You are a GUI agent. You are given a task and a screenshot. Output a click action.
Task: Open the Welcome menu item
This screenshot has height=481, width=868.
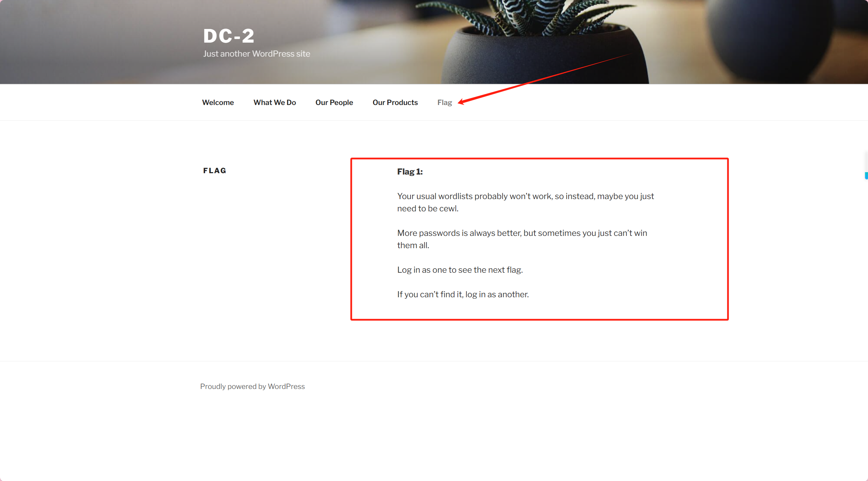[218, 102]
